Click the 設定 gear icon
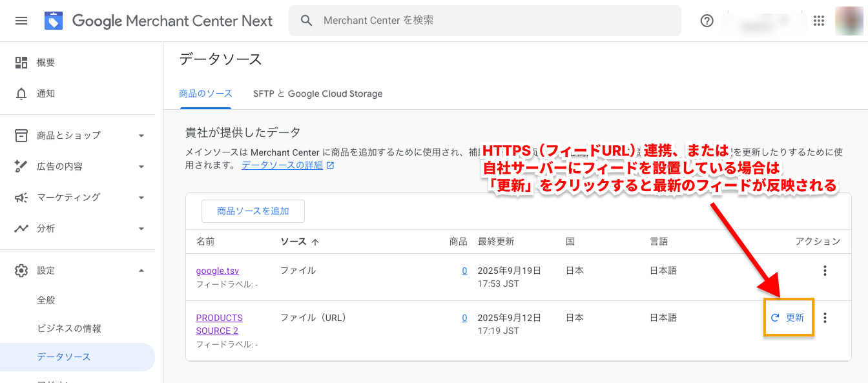The image size is (868, 383). coord(21,270)
